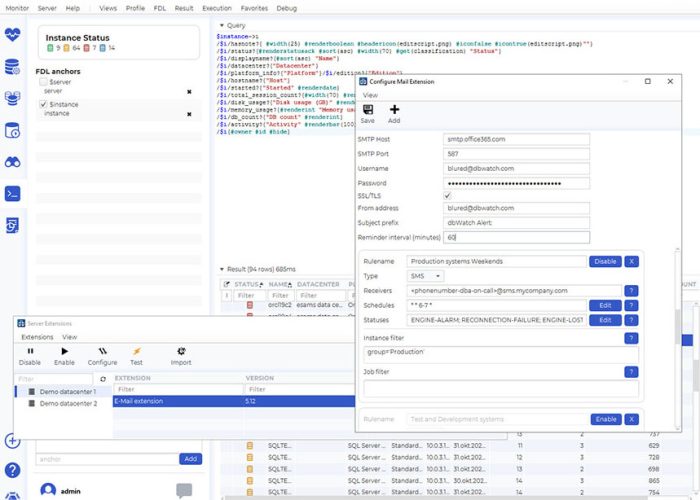Click Test lightning icon in Server Extensions

[137, 356]
